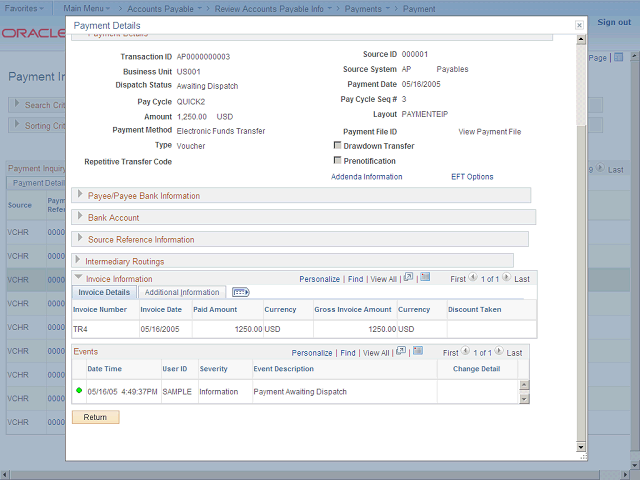Expand Bank Account section
The height and width of the screenshot is (480, 640).
80,216
